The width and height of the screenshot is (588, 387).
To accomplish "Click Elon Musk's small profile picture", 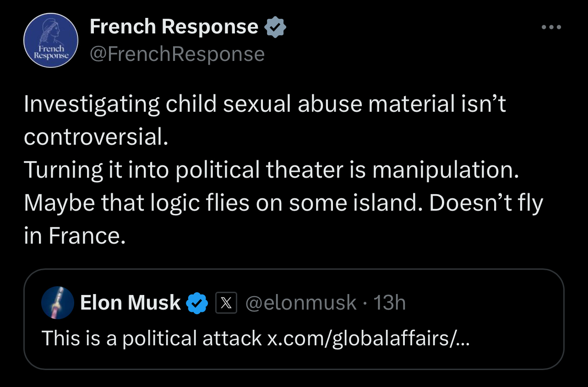I will pyautogui.click(x=58, y=303).
